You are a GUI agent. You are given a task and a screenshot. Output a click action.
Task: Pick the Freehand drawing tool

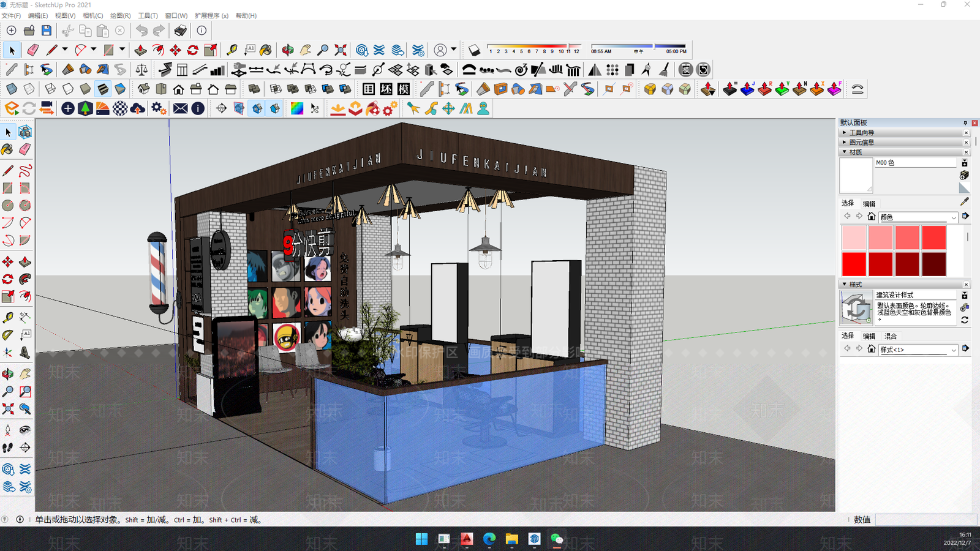(x=25, y=171)
